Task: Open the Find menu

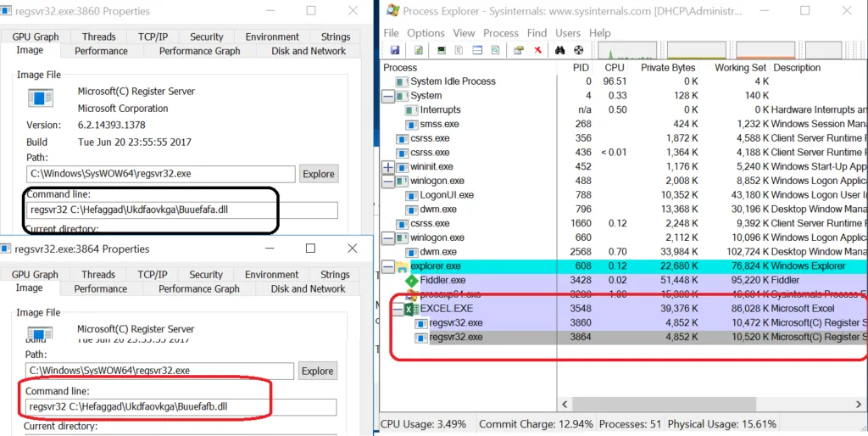Action: pos(537,33)
